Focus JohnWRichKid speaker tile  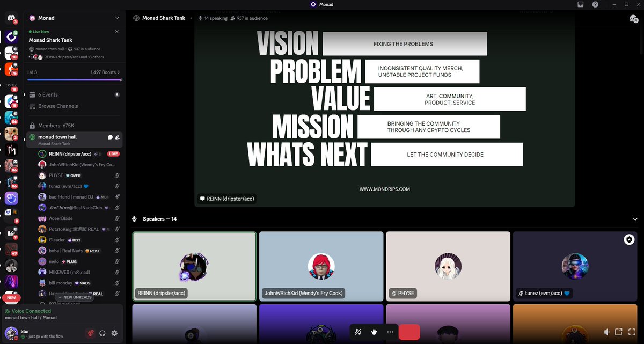click(321, 266)
